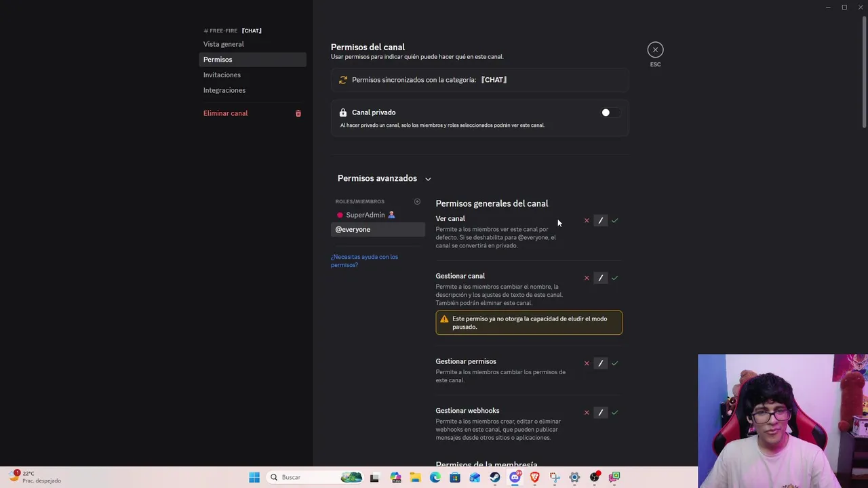This screenshot has width=868, height=488.
Task: Click the Permisos del canal heading
Action: [368, 47]
